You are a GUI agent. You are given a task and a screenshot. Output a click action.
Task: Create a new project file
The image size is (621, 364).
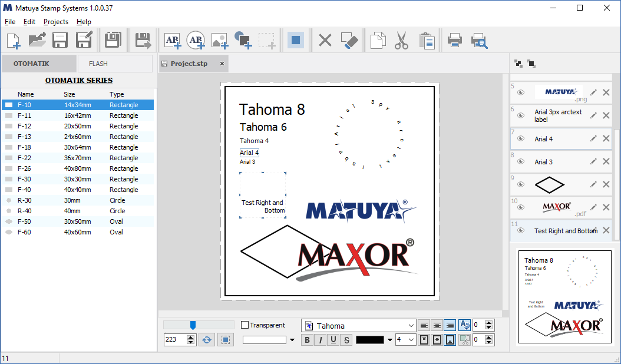pos(14,41)
